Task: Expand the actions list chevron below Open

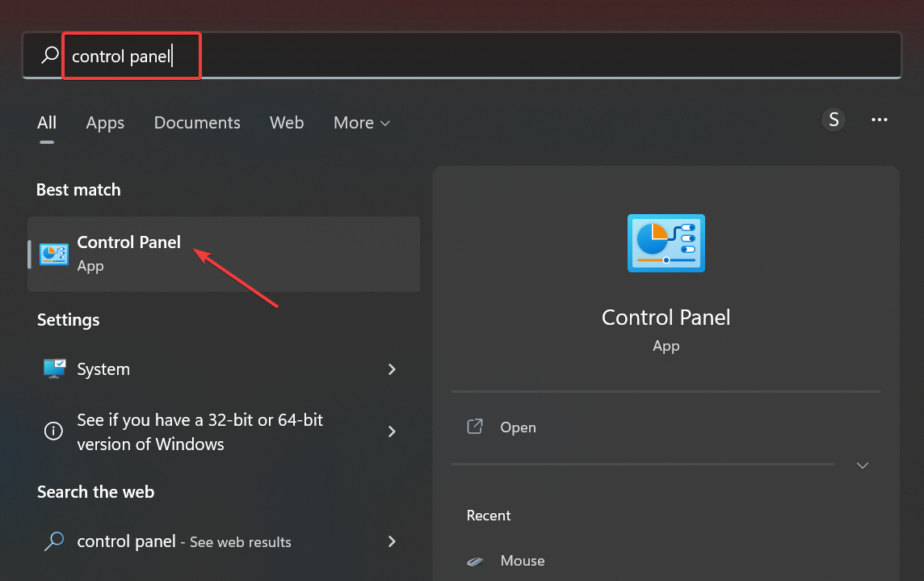Action: pyautogui.click(x=862, y=465)
